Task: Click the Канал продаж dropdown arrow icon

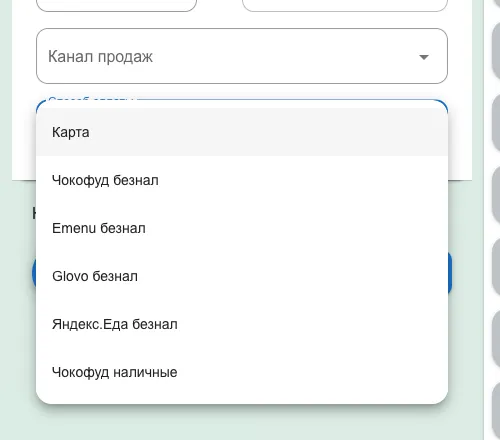Action: [424, 57]
